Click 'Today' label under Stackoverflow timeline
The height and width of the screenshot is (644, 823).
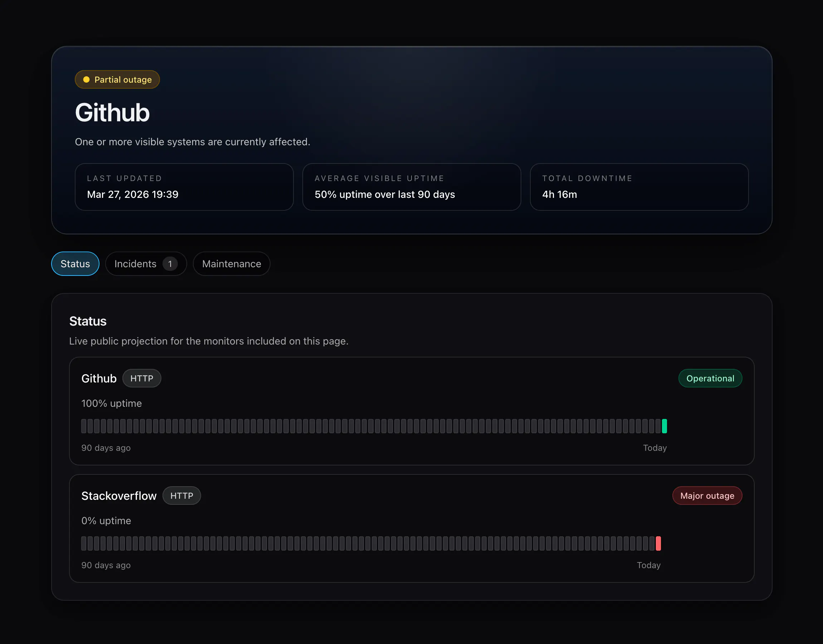click(x=649, y=565)
